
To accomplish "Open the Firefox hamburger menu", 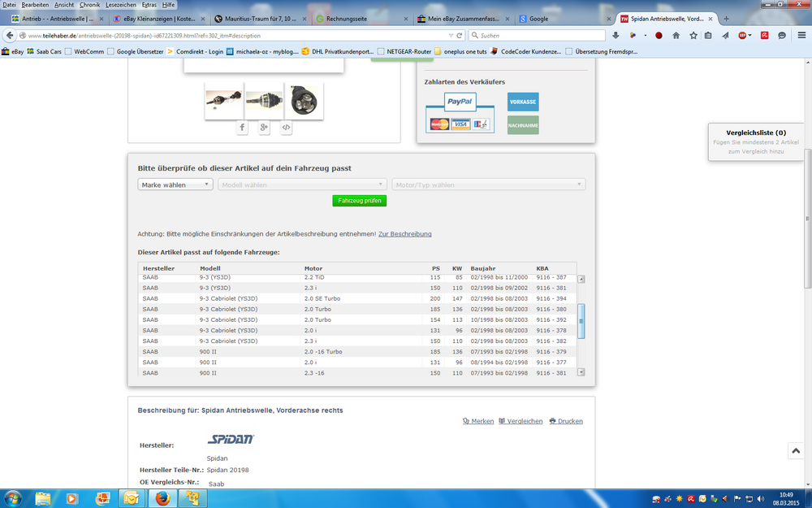I will click(801, 35).
